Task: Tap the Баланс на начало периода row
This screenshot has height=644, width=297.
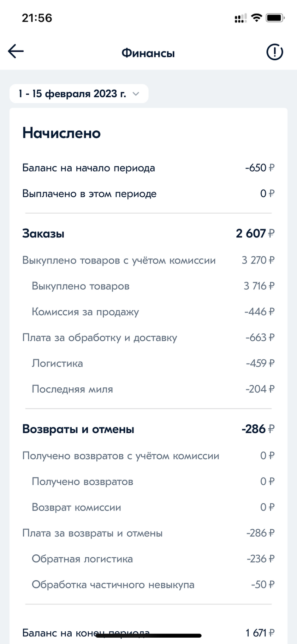Action: point(89,168)
